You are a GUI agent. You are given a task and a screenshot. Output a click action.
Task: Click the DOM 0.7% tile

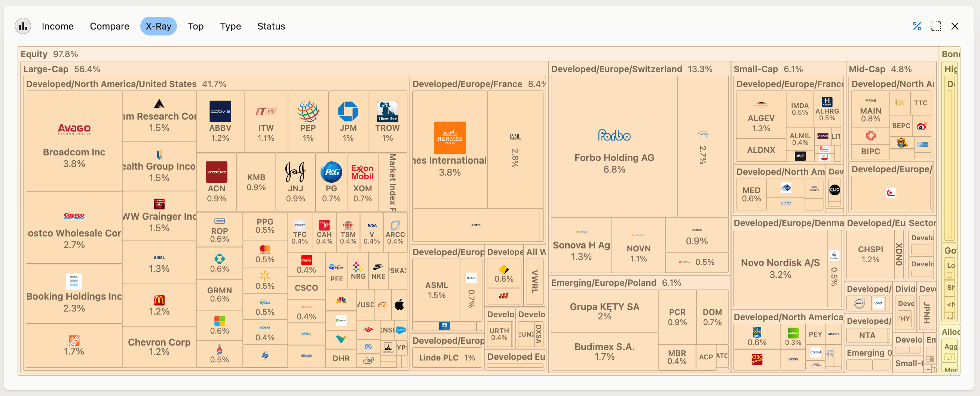pos(712,317)
